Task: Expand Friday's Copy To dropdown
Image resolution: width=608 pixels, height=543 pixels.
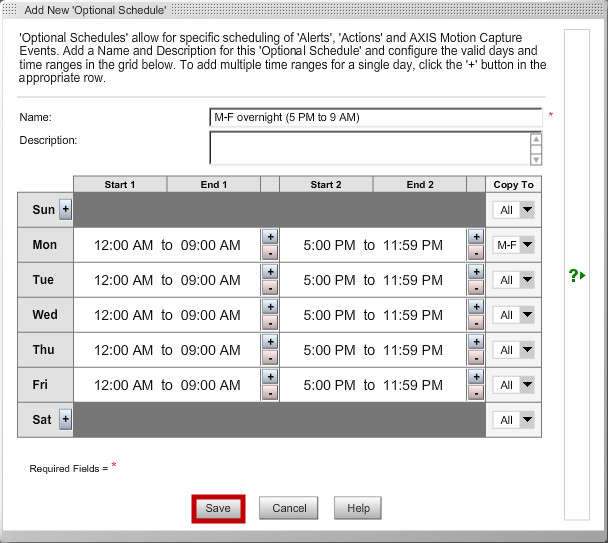Action: click(515, 385)
